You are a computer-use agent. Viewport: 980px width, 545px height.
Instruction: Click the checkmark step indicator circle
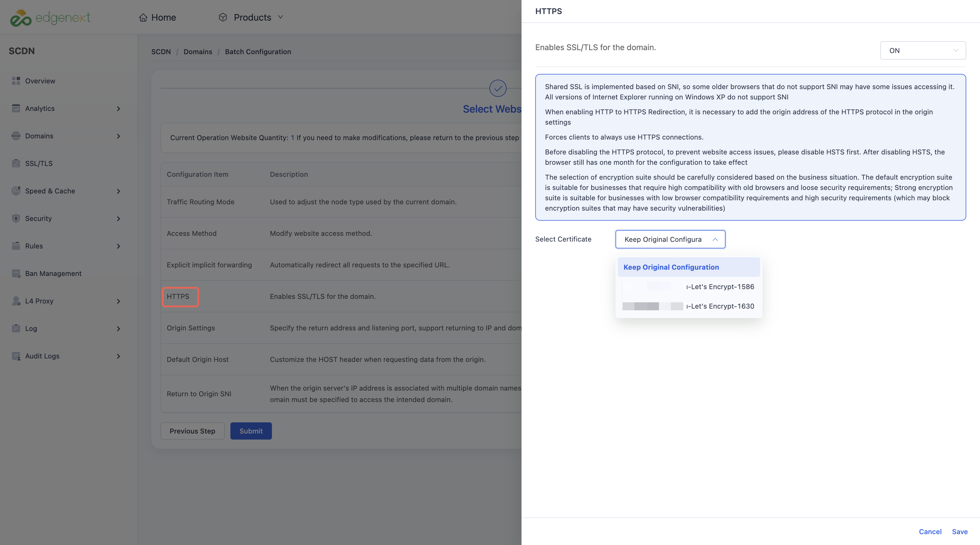click(498, 89)
